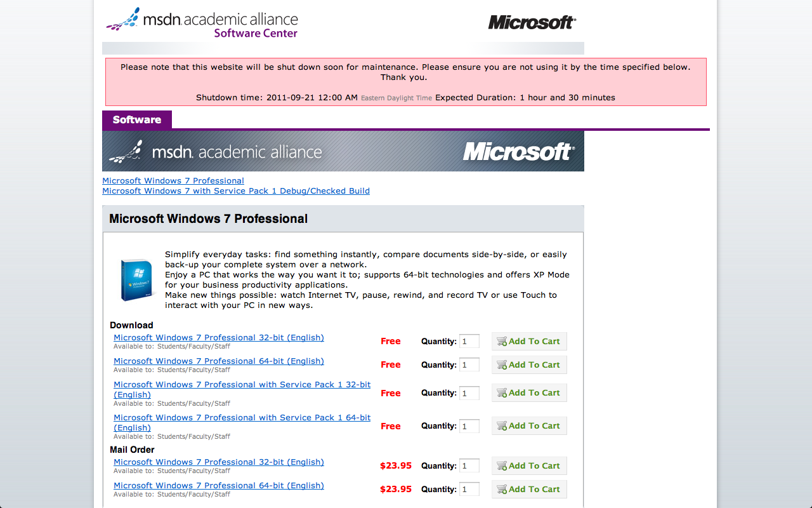Image resolution: width=812 pixels, height=508 pixels.
Task: Open the Software tab
Action: [137, 119]
